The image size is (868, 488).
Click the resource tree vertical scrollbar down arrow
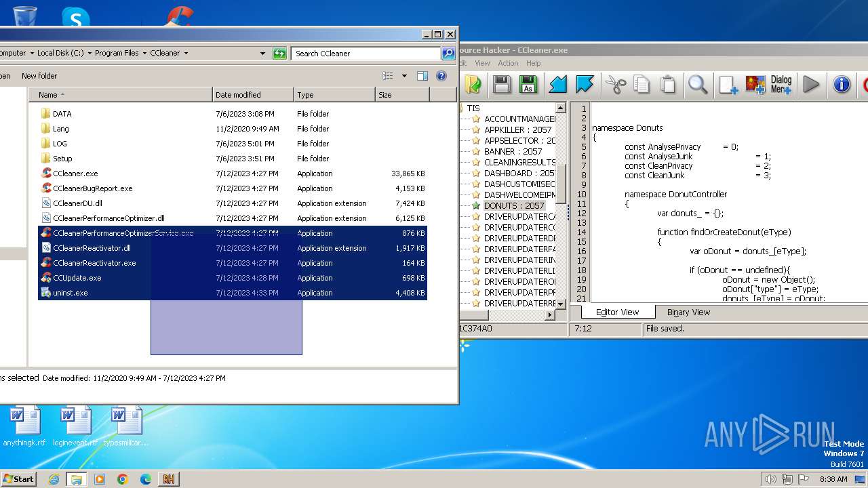pyautogui.click(x=561, y=304)
